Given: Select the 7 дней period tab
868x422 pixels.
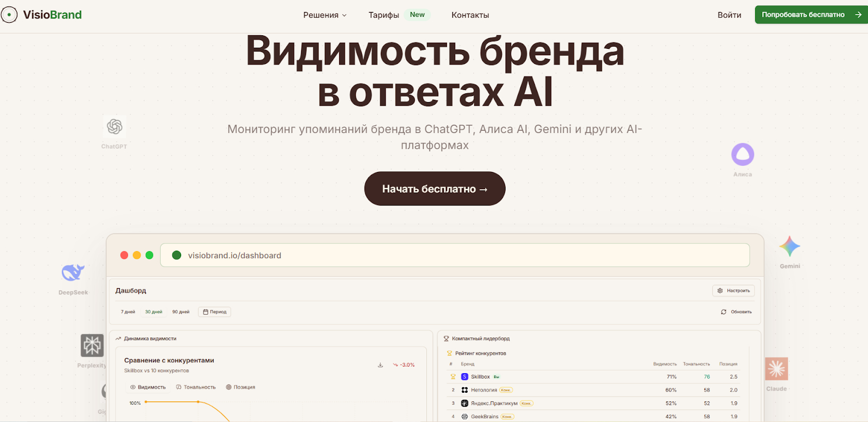Looking at the screenshot, I should click(128, 312).
